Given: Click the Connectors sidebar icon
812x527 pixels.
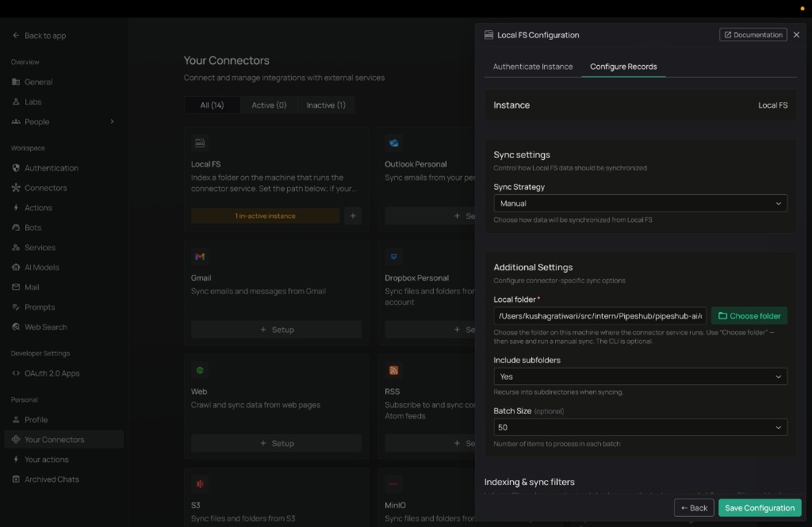Looking at the screenshot, I should tap(16, 188).
